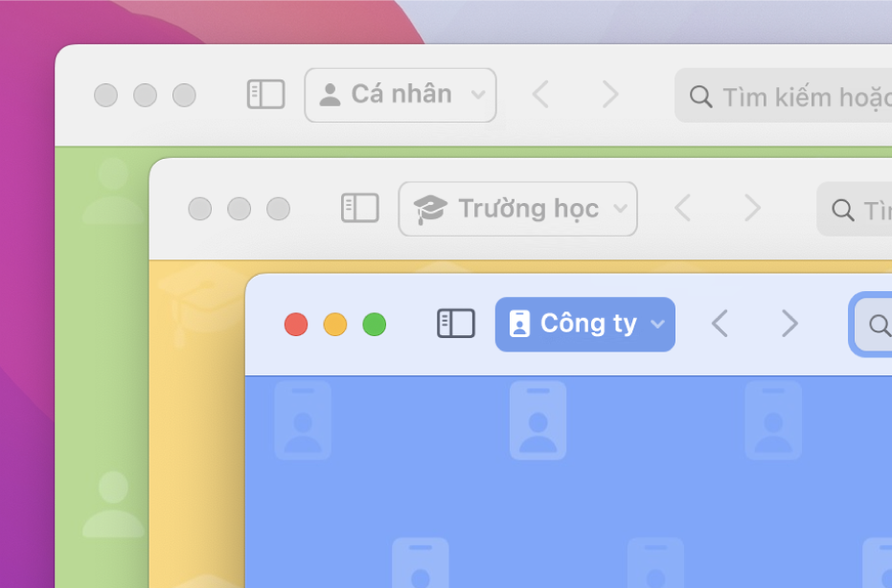892x588 pixels.
Task: Go forward in the Công ty window
Action: [x=789, y=324]
